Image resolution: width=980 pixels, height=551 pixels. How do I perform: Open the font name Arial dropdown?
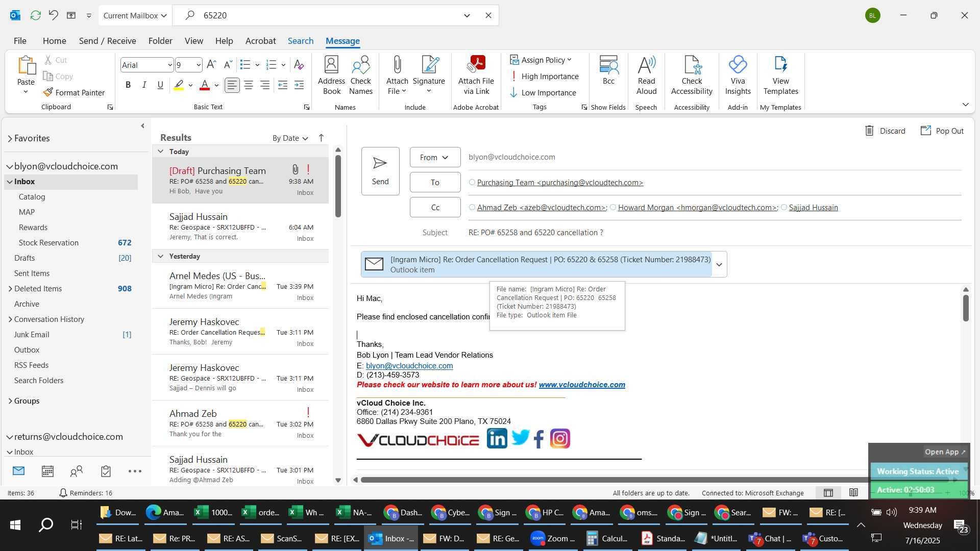point(169,65)
